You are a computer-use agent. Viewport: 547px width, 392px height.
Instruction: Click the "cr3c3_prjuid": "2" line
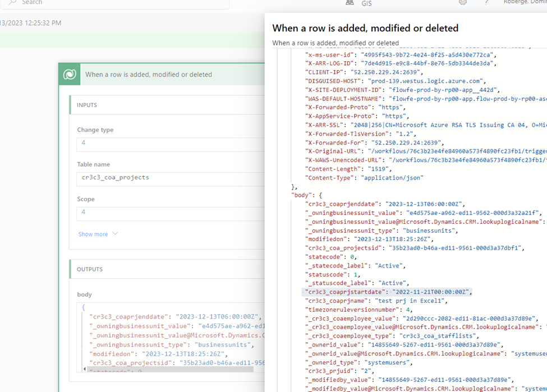(340, 371)
